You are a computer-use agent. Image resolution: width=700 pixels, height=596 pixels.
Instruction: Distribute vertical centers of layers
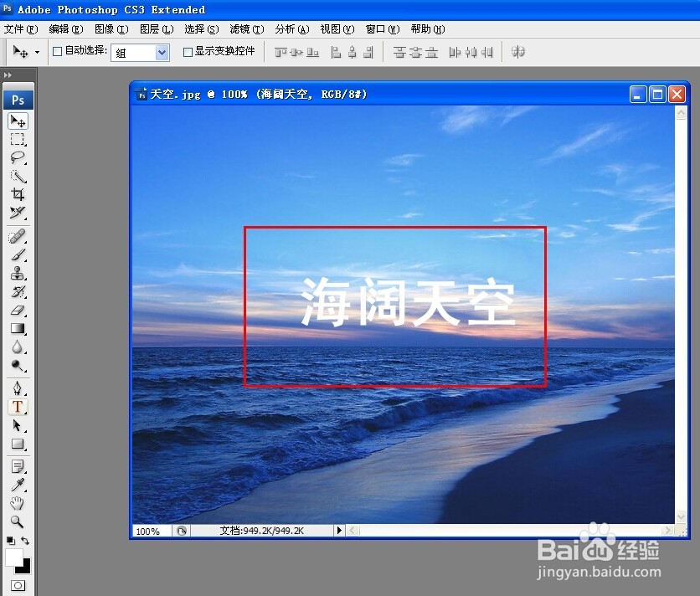(415, 52)
